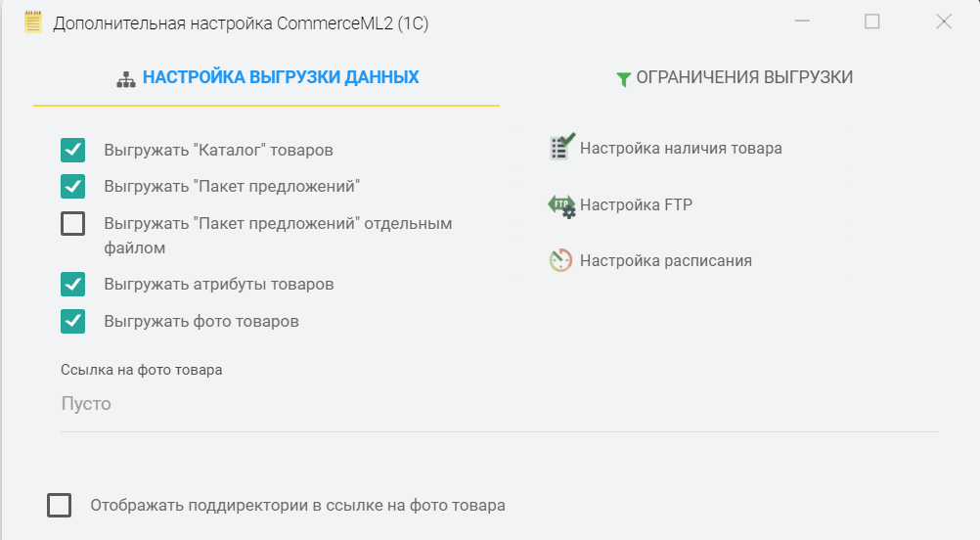Click the schedule clock icon
Viewport: 980px width, 540px height.
coord(561,261)
